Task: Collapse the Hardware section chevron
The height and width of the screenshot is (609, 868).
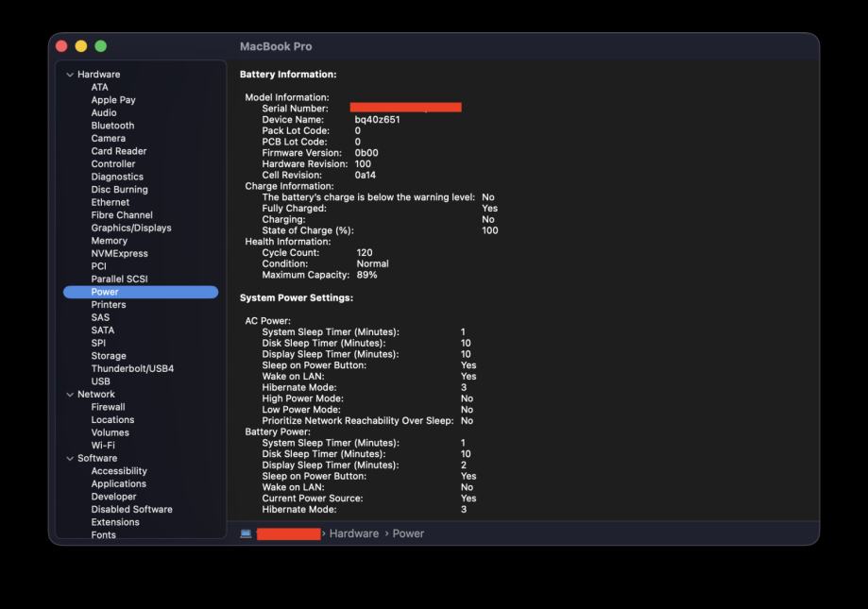Action: pyautogui.click(x=70, y=75)
